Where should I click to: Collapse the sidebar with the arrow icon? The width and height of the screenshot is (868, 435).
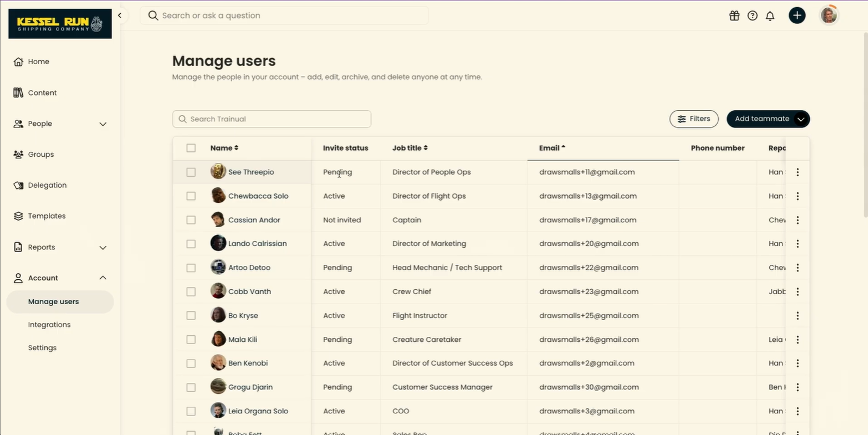tap(120, 15)
